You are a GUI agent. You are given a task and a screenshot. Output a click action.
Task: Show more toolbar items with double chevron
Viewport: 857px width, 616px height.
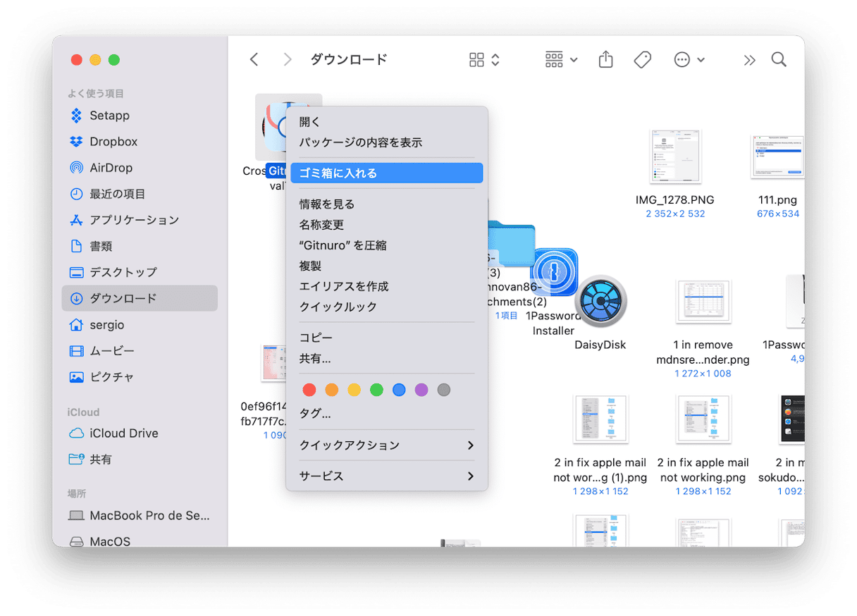749,60
